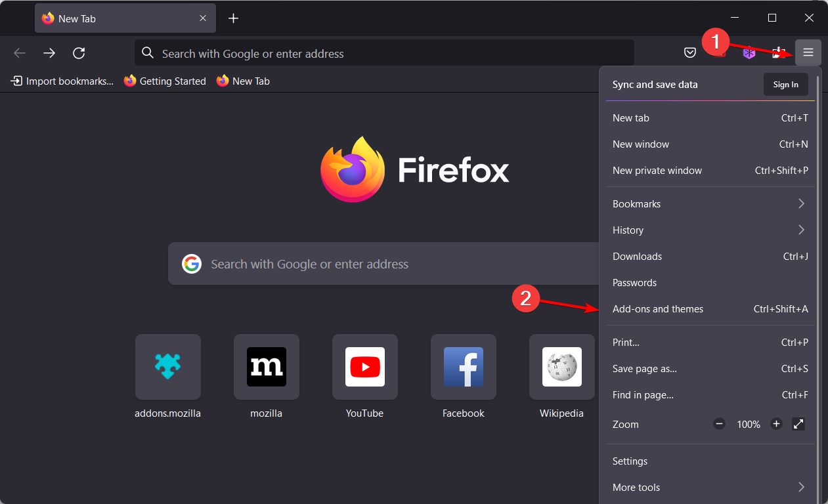Select Find in page... menu entry
This screenshot has height=504, width=828.
point(710,395)
